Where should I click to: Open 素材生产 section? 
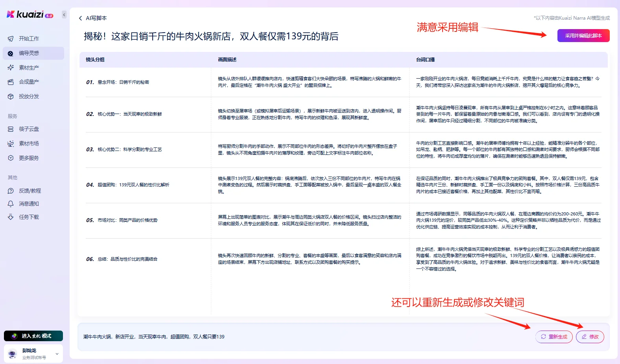click(33, 68)
